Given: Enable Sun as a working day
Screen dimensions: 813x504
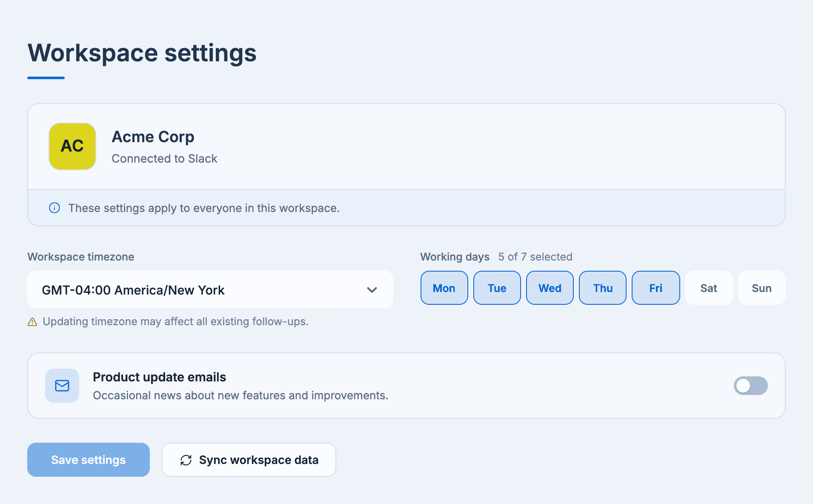Looking at the screenshot, I should pos(762,288).
